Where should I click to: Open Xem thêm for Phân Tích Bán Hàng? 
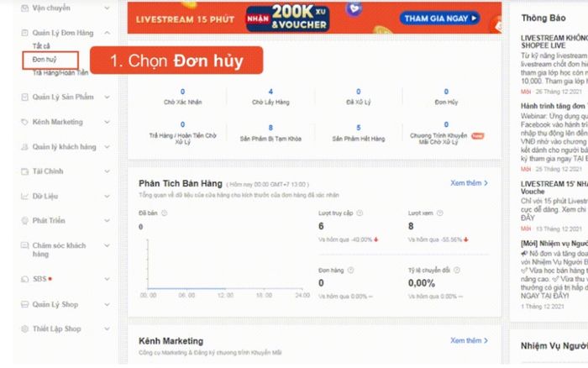coord(469,183)
